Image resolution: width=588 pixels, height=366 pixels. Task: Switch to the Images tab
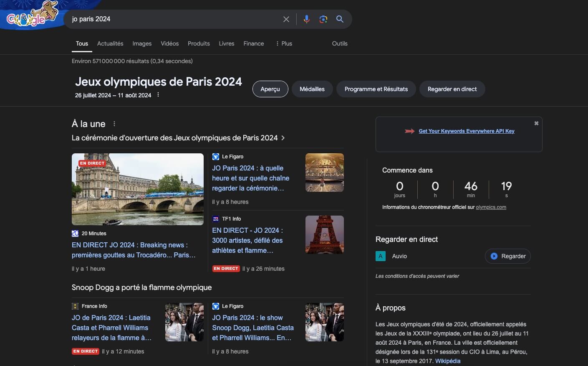[142, 43]
